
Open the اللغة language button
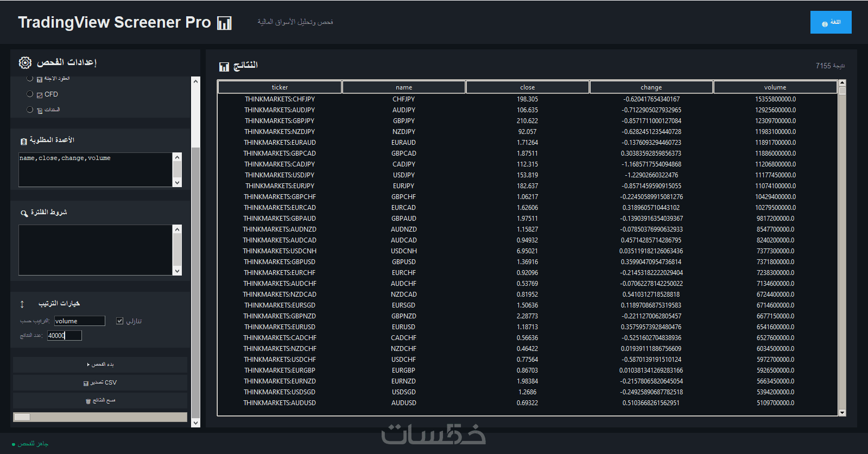(x=831, y=22)
